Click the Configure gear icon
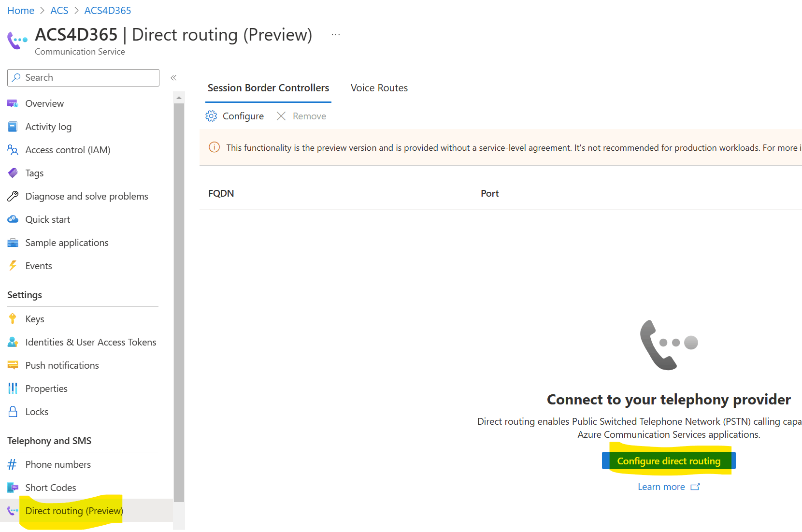This screenshot has height=532, width=802. [211, 116]
